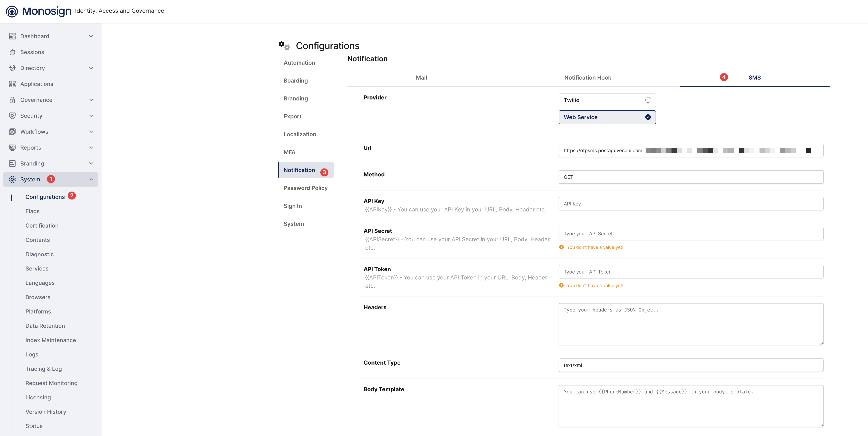
Task: Open the Notification Hook tab
Action: pyautogui.click(x=587, y=77)
